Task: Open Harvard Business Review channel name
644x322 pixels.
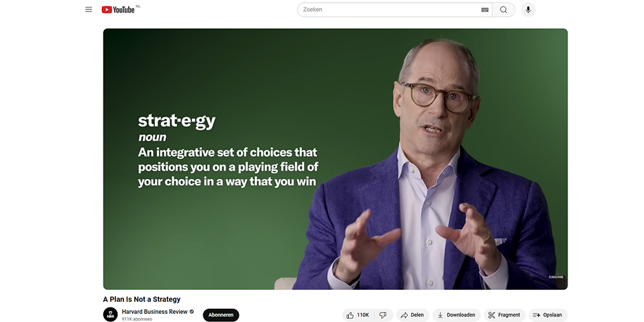Action: pos(154,312)
